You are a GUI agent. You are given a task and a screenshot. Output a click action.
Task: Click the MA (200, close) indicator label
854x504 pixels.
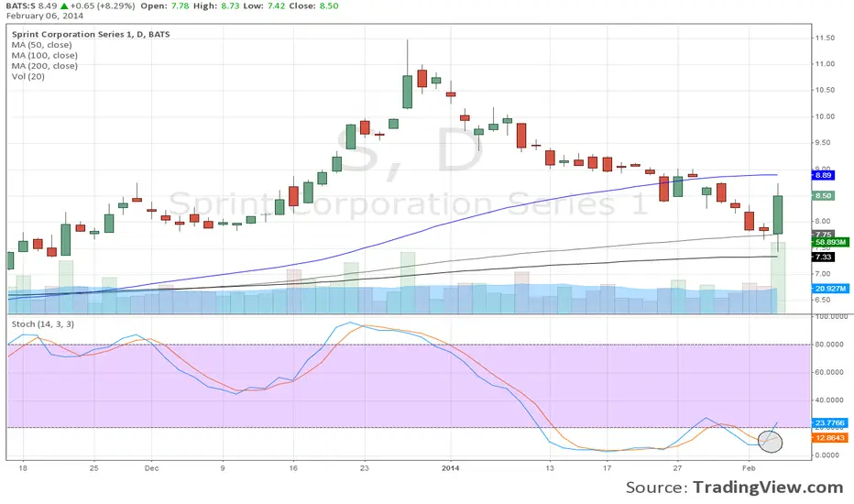(45, 66)
